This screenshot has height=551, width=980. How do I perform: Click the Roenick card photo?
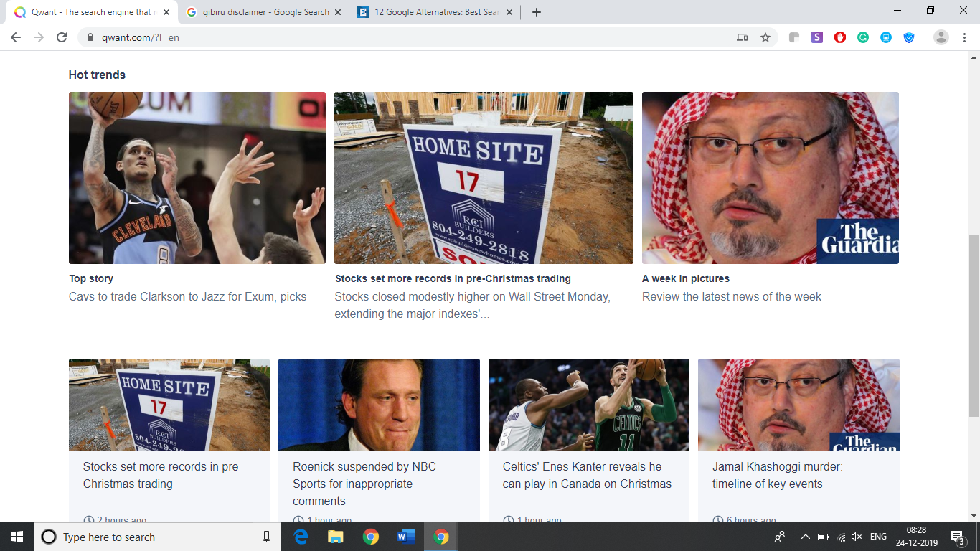pos(379,405)
